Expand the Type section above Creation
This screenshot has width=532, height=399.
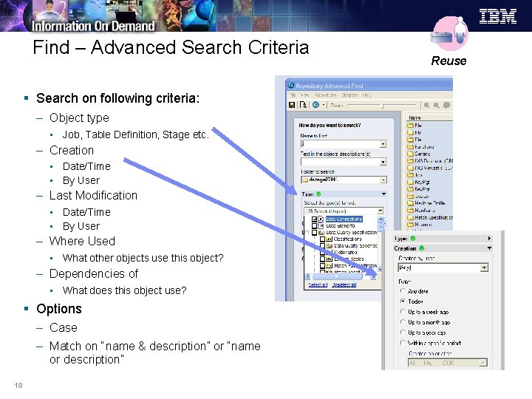tap(489, 239)
